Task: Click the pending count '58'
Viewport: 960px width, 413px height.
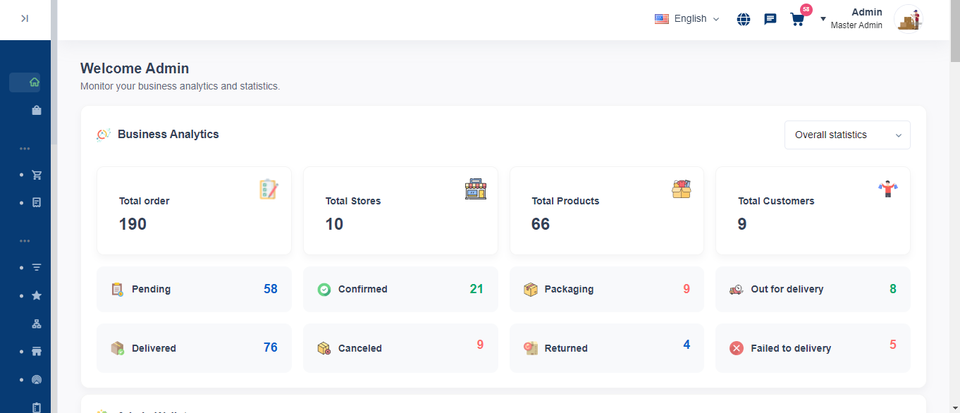Action: (x=271, y=289)
